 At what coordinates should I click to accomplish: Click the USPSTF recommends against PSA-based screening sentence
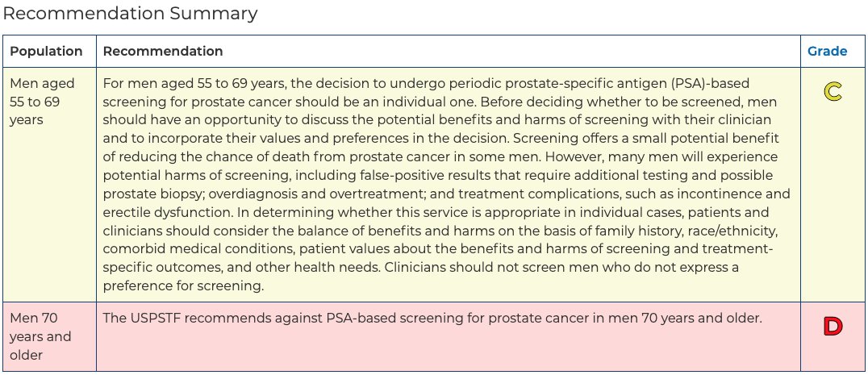[x=432, y=319]
